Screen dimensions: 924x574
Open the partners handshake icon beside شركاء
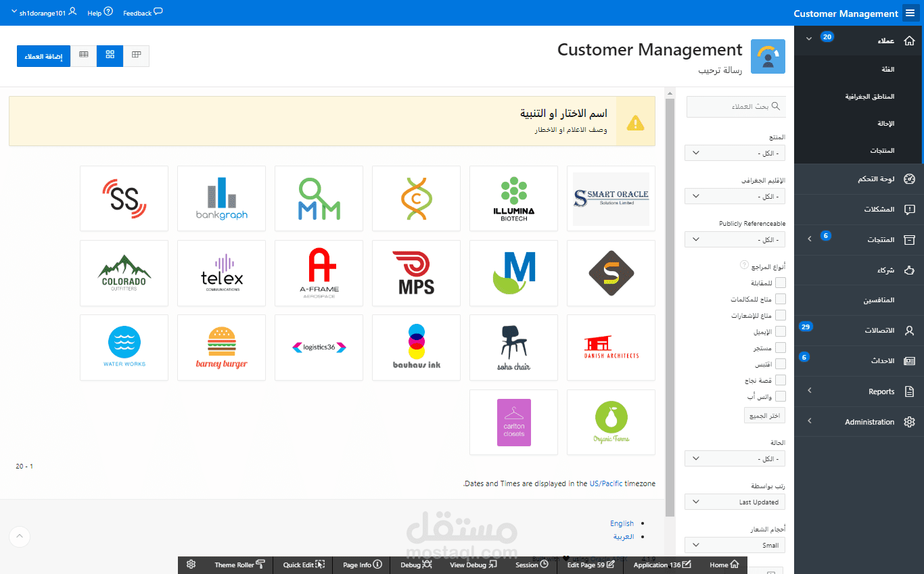pyautogui.click(x=909, y=270)
